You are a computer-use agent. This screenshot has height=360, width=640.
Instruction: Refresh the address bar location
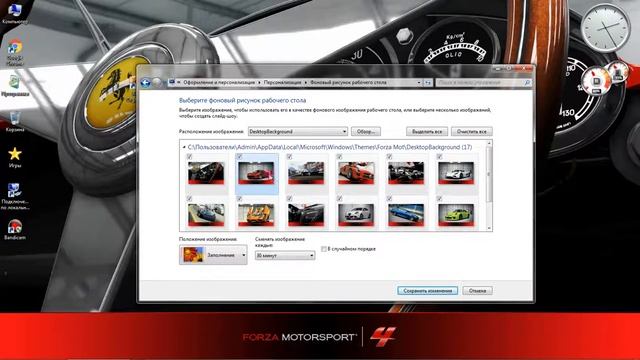[x=427, y=83]
